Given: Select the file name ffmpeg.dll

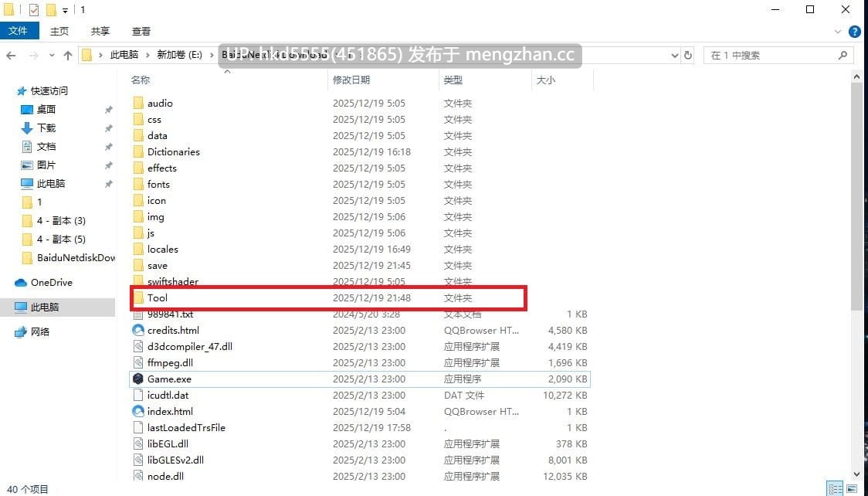Looking at the screenshot, I should [x=170, y=363].
